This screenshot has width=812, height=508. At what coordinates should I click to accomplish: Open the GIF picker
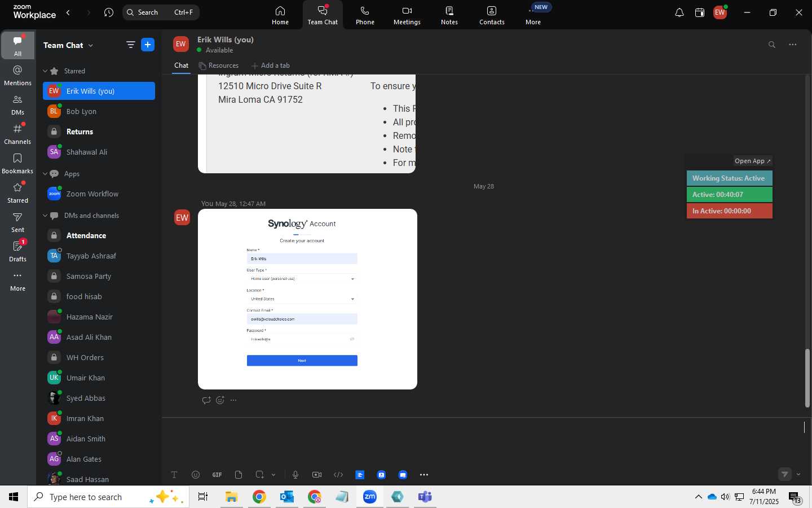coord(217,475)
